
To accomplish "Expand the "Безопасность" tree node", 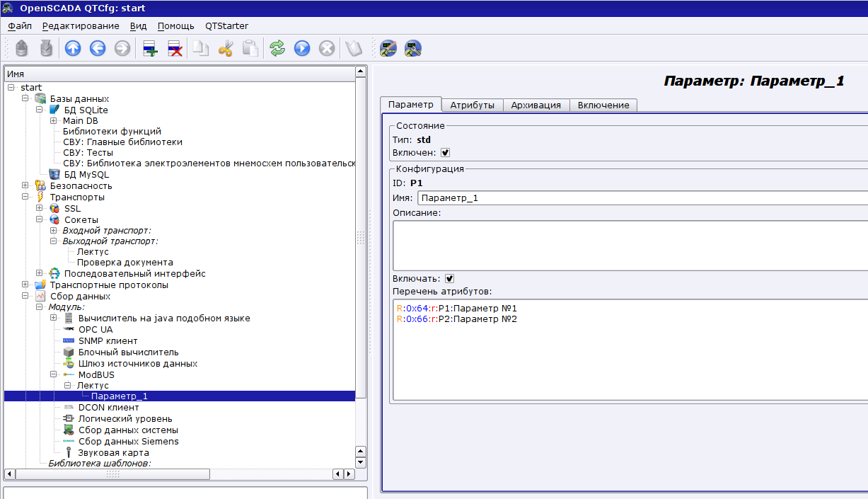I will tap(25, 185).
